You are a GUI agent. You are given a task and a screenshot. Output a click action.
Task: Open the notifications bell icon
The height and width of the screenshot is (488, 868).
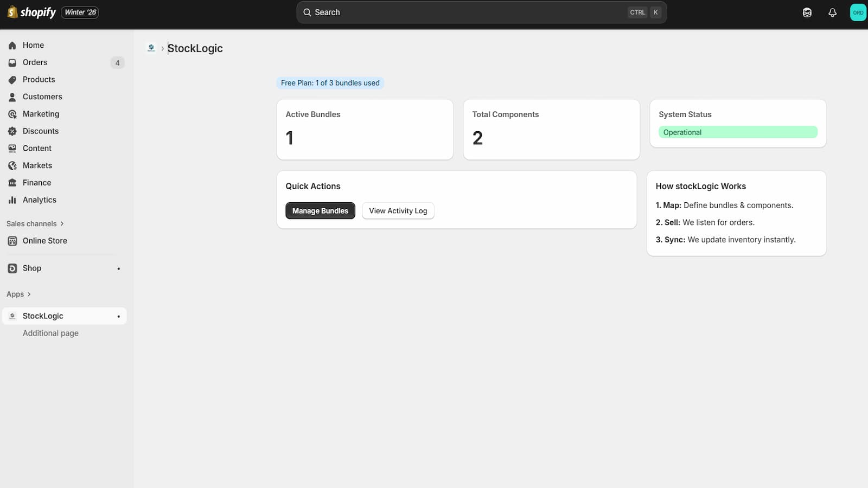click(x=832, y=12)
